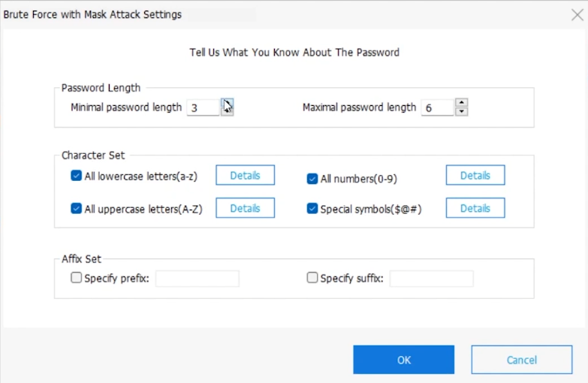Click the prefix text input box
Image resolution: width=588 pixels, height=383 pixels.
(x=197, y=279)
